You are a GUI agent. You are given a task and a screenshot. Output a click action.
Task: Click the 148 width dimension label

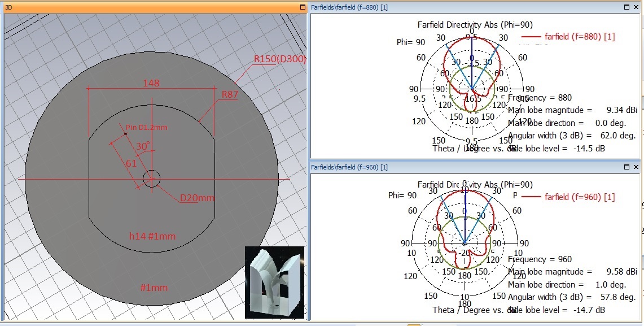(x=151, y=83)
